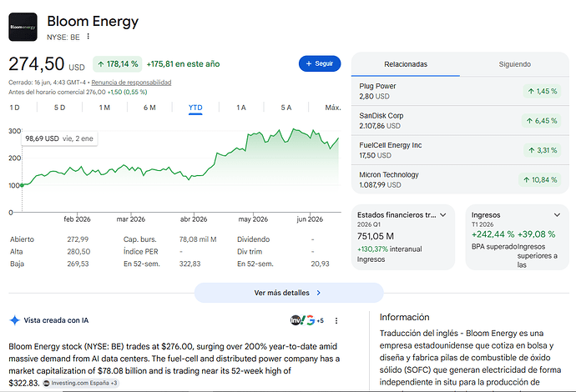Select the 1 D time range tab

pos(15,108)
